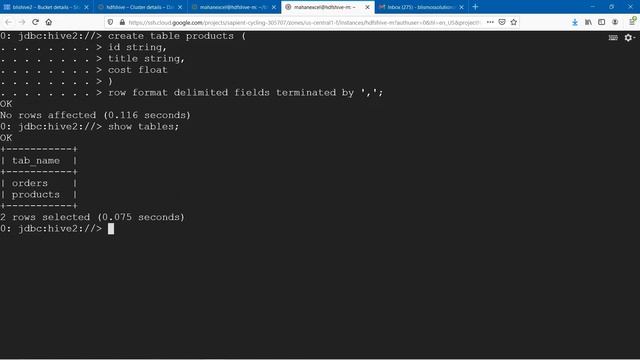Click the ssh.cloud.google.com address bar

coord(304,22)
